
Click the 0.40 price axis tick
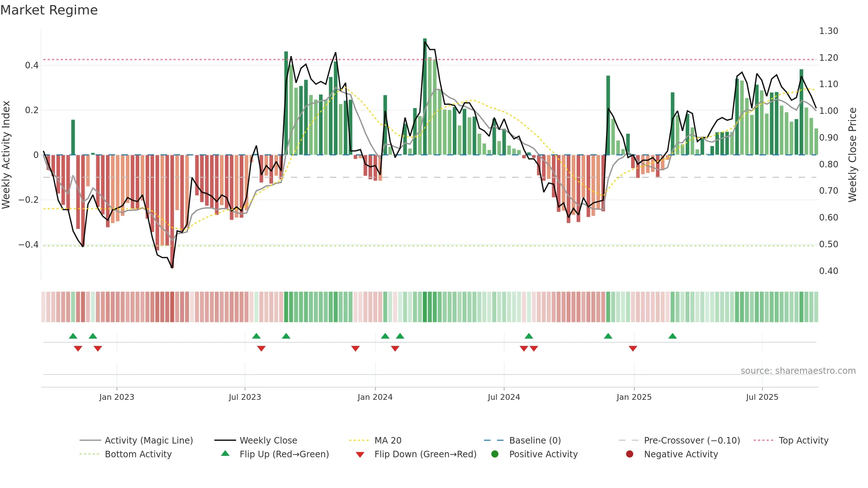point(829,271)
